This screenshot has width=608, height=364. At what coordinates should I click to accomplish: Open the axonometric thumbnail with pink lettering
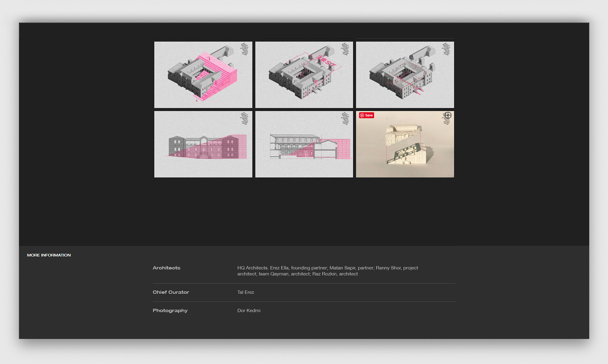pyautogui.click(x=304, y=75)
